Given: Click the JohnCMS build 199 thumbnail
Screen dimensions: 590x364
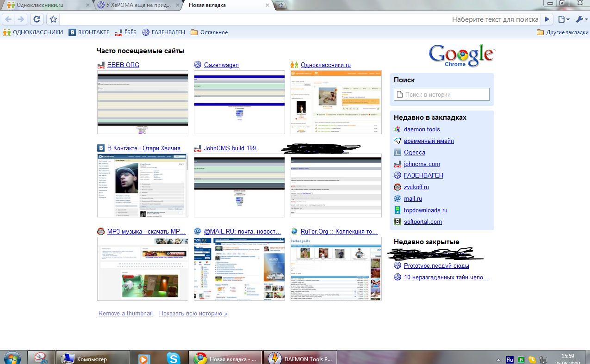Looking at the screenshot, I should 239,185.
